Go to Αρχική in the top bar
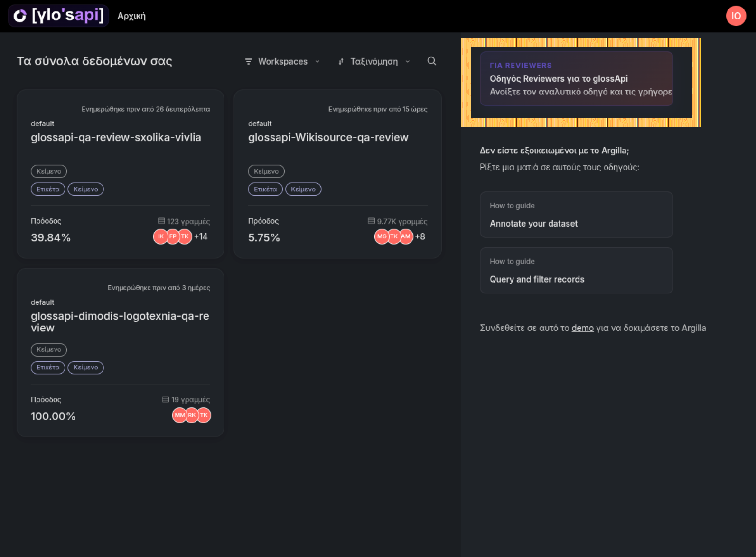The width and height of the screenshot is (756, 557). 131,16
